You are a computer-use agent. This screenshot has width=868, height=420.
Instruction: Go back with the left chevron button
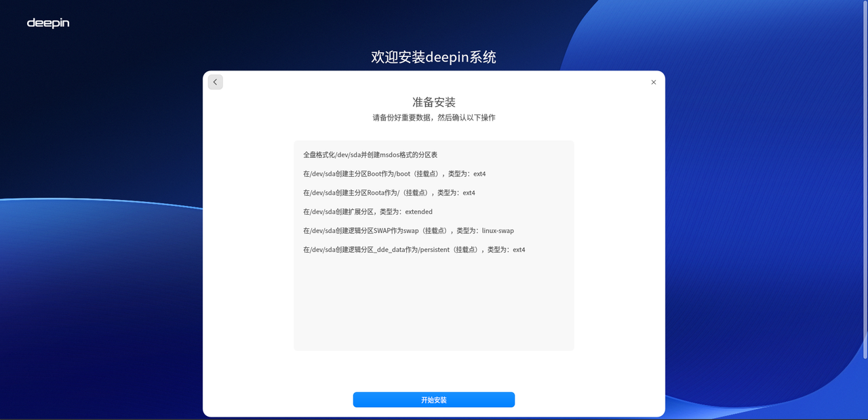coord(215,82)
